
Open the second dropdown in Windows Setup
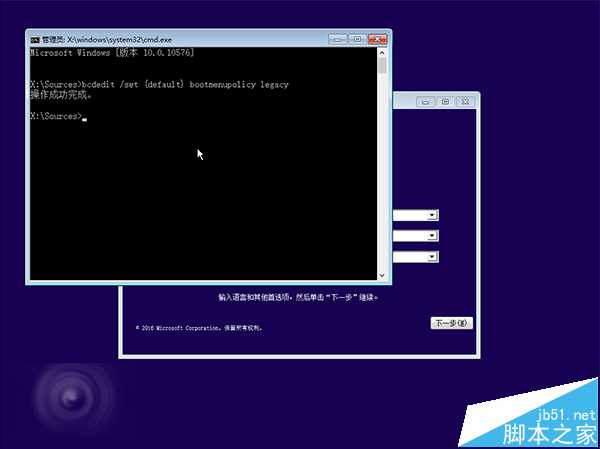(432, 236)
